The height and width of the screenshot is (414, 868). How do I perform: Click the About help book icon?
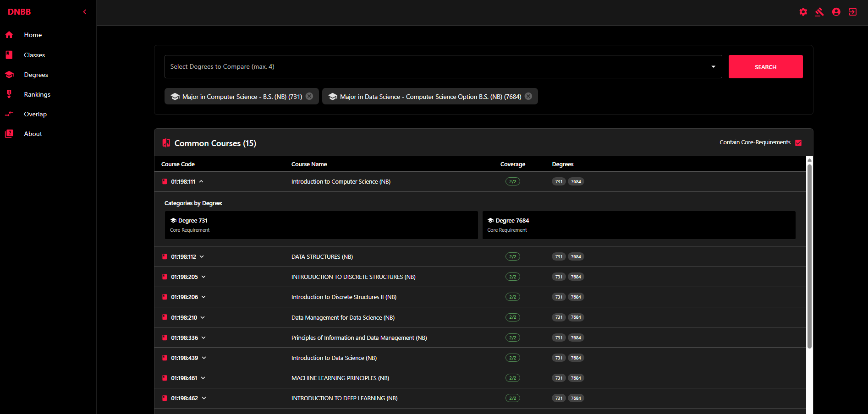(x=9, y=134)
